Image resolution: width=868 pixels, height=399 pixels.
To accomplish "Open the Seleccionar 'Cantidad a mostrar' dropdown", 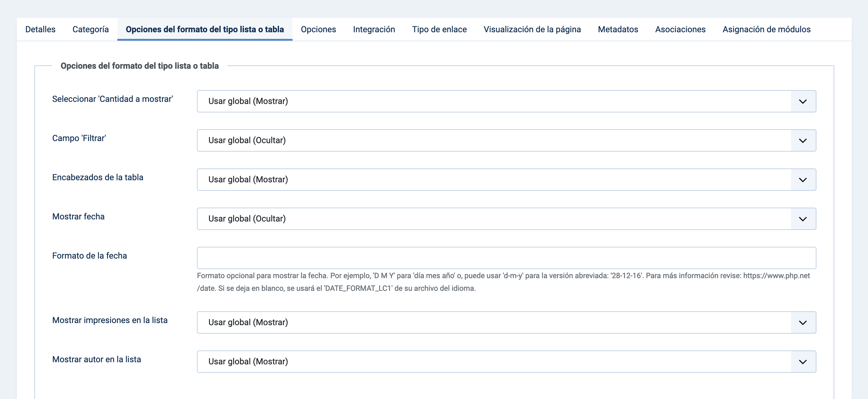I will tap(506, 101).
